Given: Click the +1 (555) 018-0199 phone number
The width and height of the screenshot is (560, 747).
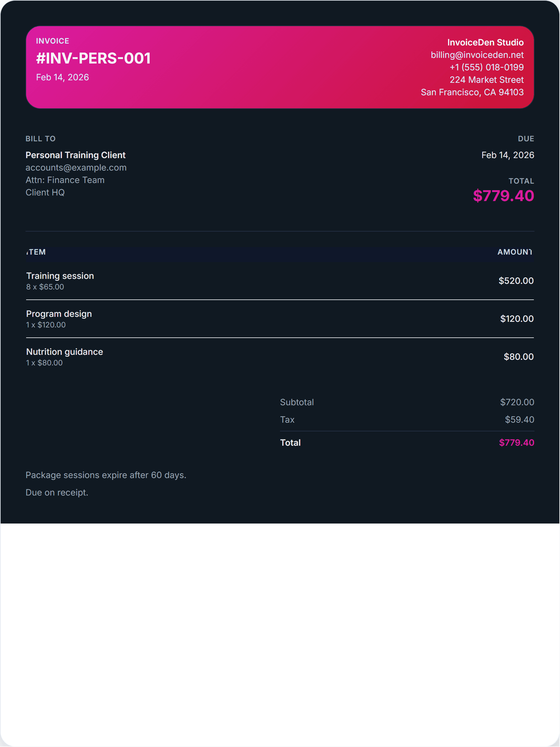Looking at the screenshot, I should click(486, 67).
